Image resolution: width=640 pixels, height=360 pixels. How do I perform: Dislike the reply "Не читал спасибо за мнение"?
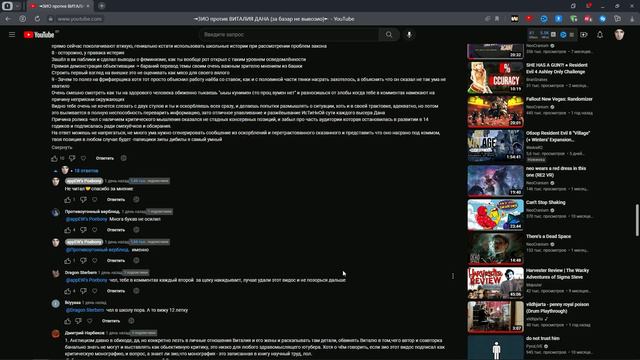click(83, 200)
